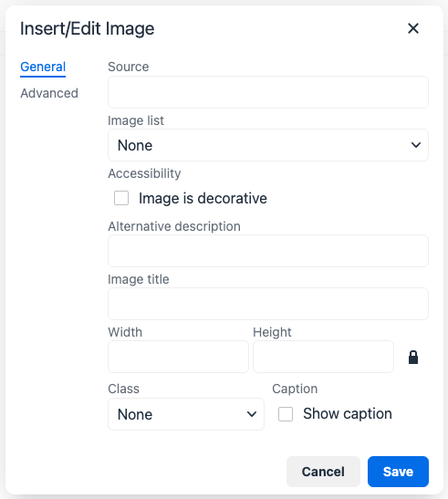Close the Insert/Edit Image dialog
This screenshot has height=499, width=448.
(413, 28)
